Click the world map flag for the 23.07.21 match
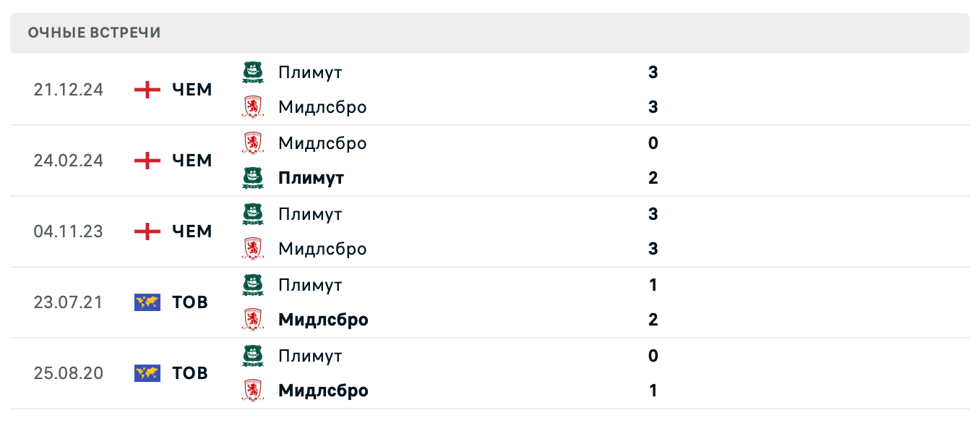980x421 pixels. point(147,302)
